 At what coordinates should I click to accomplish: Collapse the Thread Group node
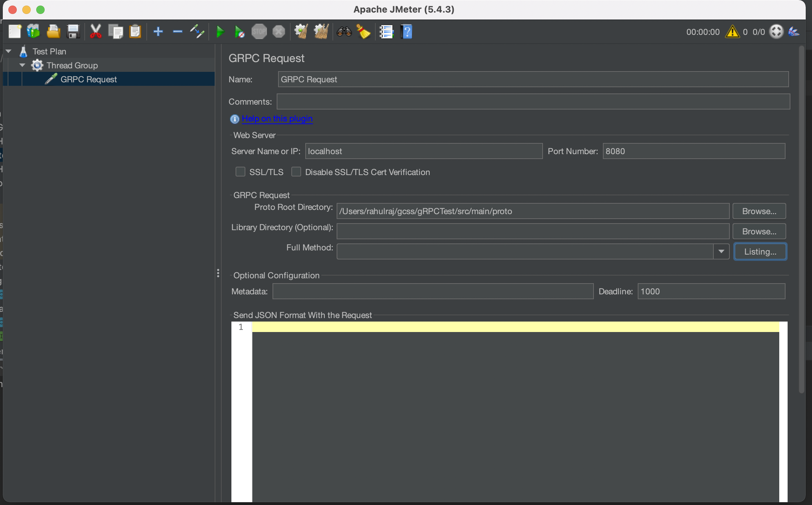click(22, 65)
